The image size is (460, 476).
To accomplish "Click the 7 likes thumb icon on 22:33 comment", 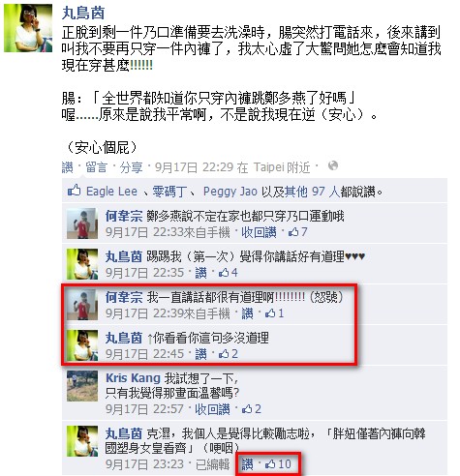I will 293,232.
